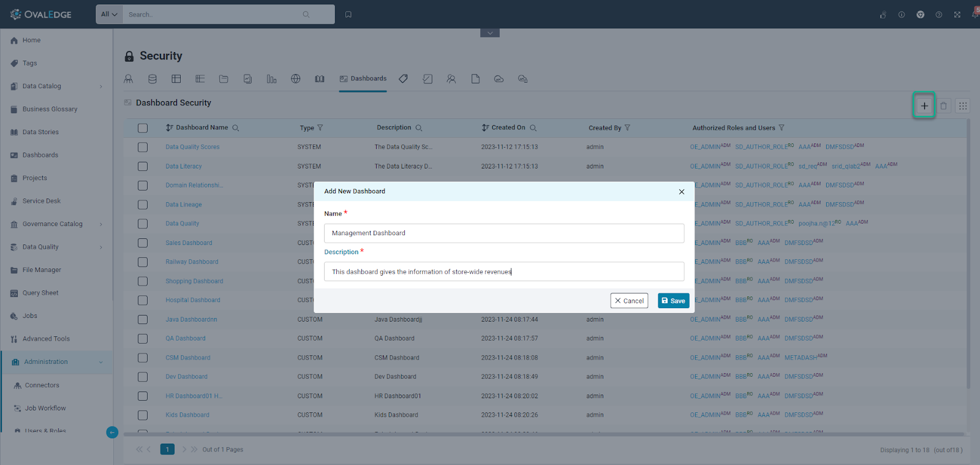Open the info circle icon in header
Screen dimensions: 980x465
(x=902, y=15)
